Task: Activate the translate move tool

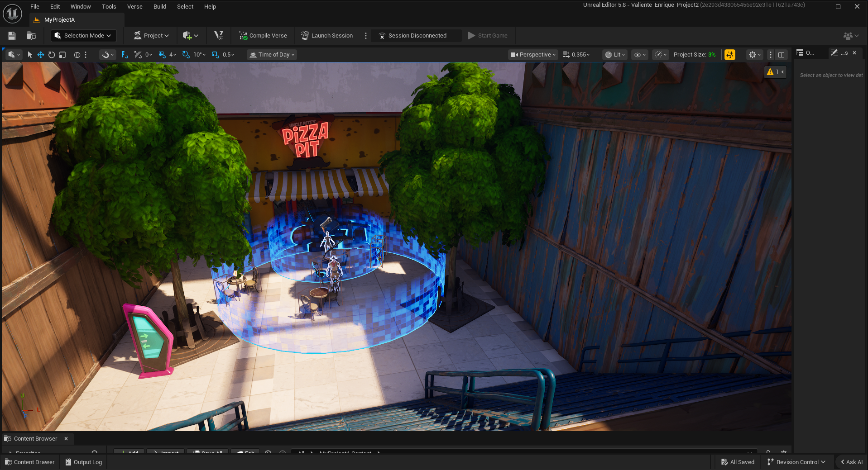Action: [41, 55]
